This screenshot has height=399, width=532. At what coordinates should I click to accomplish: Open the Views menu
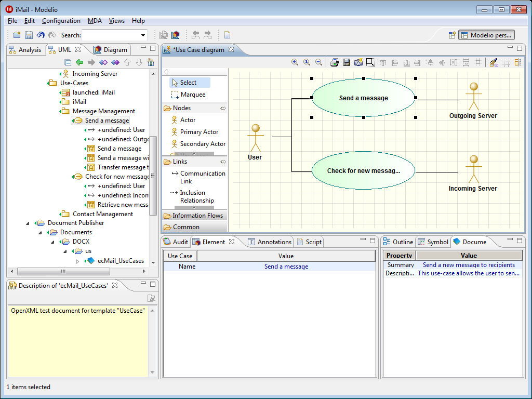pos(117,21)
